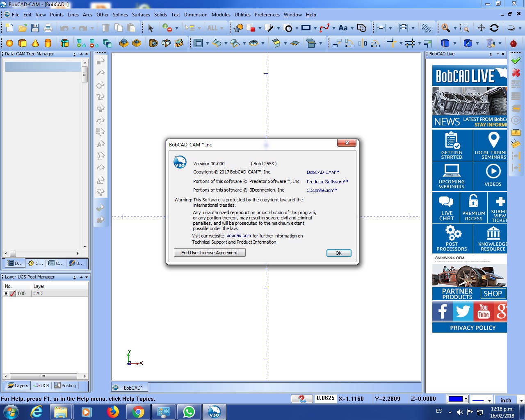The height and width of the screenshot is (420, 525).
Task: Create a cube solid from the toolbar
Action: tap(23, 43)
